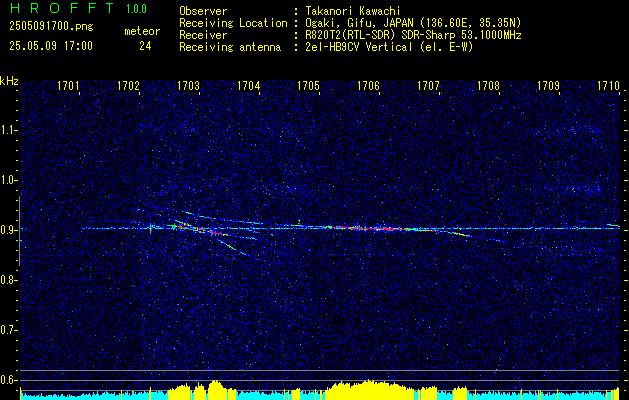Click the 0.6 kHz frequency label
Screen dimensions: 629x400
click(x=8, y=380)
